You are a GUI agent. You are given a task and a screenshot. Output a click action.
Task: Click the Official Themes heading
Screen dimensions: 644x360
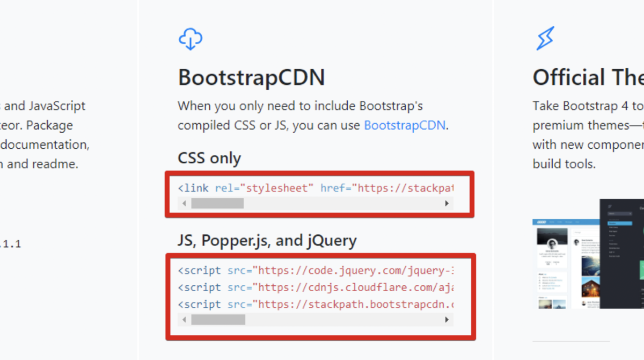click(588, 78)
